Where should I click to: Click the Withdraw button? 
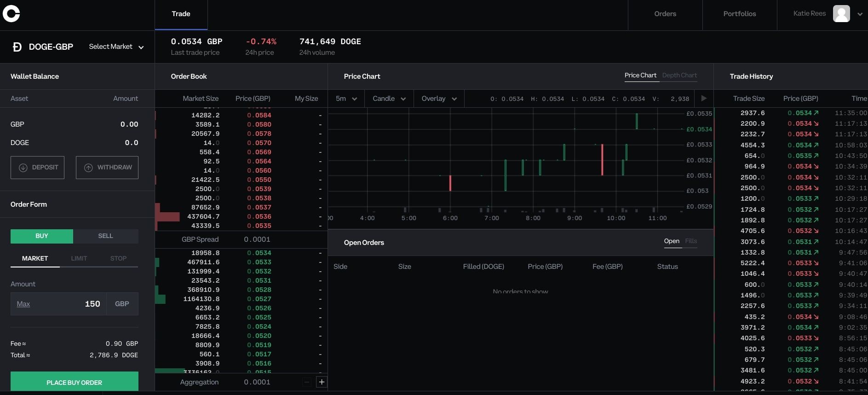[107, 168]
